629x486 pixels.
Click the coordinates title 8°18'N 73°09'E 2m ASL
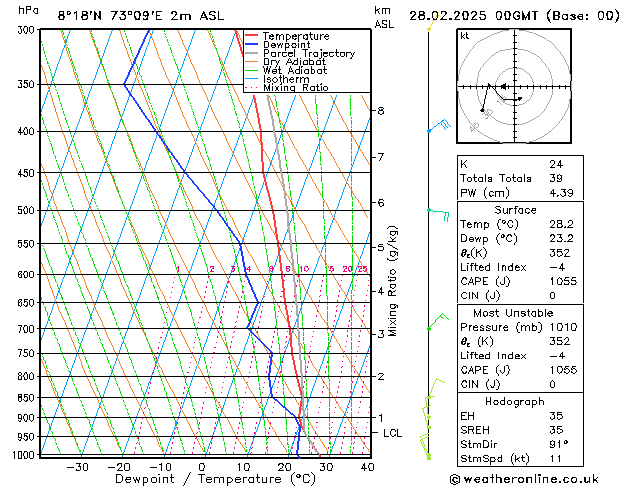pyautogui.click(x=141, y=16)
